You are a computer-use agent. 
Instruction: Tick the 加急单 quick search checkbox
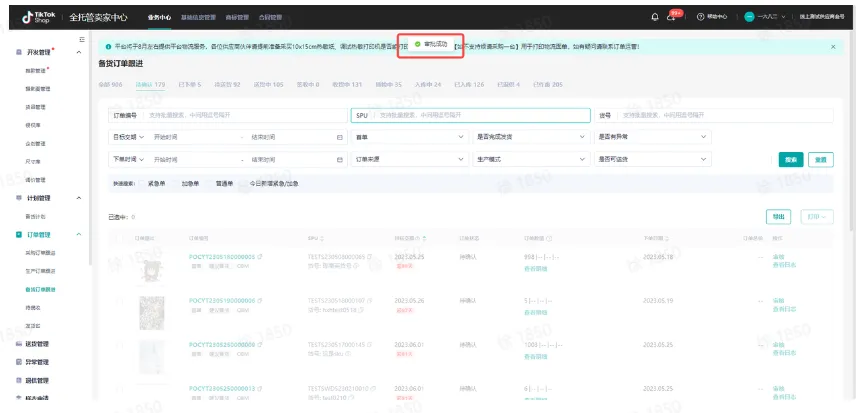point(176,184)
